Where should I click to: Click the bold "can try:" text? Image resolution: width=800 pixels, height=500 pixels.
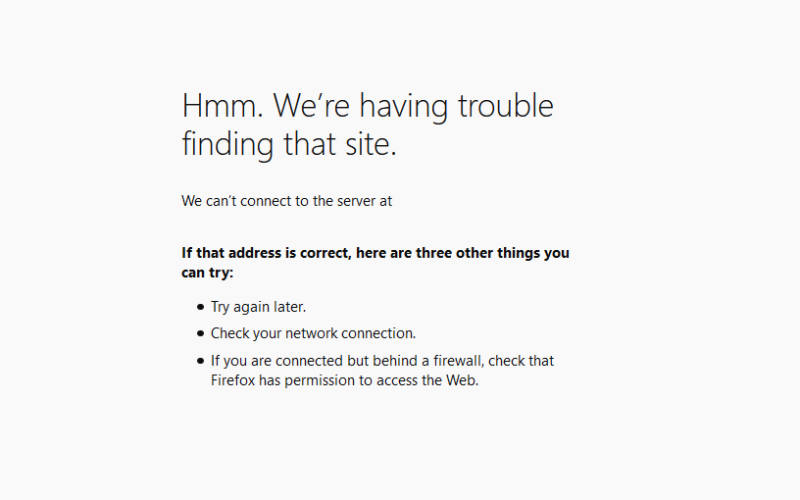tap(207, 272)
